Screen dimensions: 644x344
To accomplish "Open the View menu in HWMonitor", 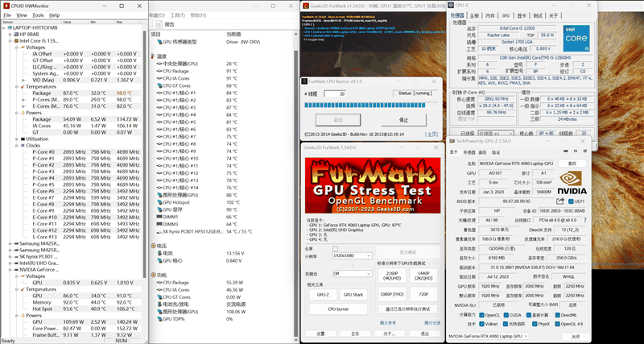I will 22,15.
